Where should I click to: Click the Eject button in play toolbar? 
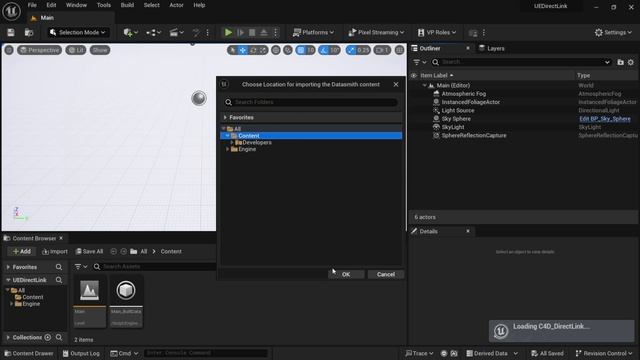point(264,32)
